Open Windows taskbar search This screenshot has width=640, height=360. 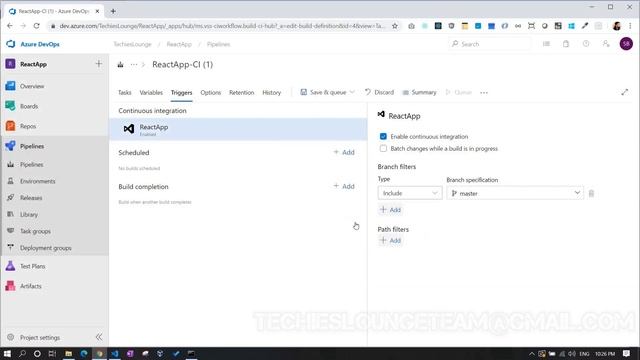click(22, 353)
